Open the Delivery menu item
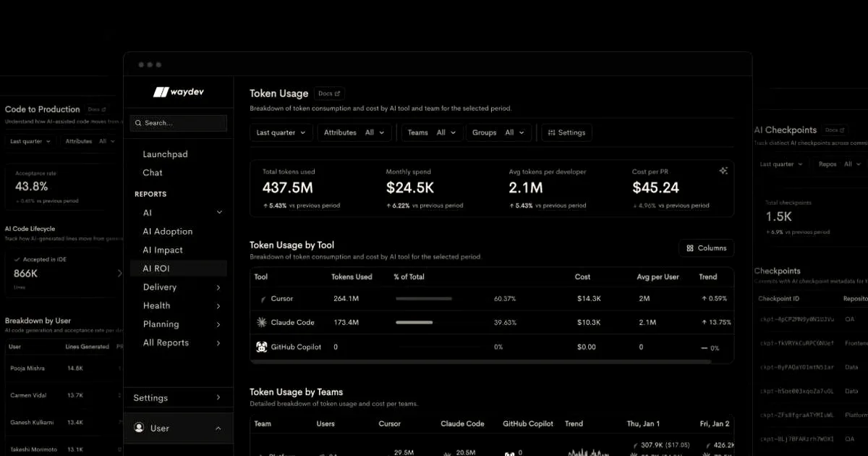This screenshot has width=868, height=456. click(x=160, y=287)
